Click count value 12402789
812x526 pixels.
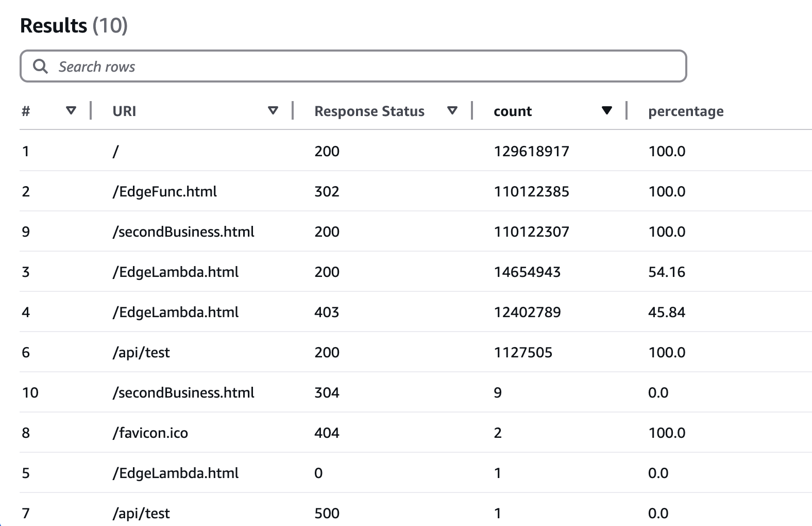coord(527,312)
